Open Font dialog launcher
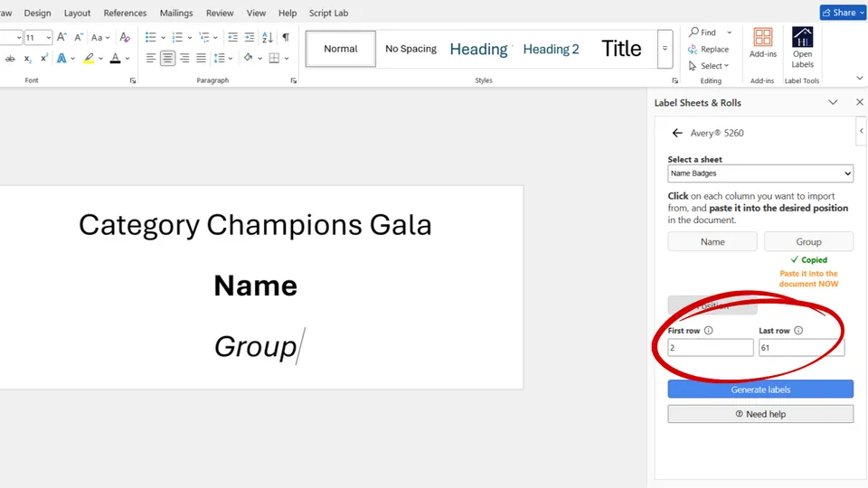The width and height of the screenshot is (868, 488). (x=133, y=80)
